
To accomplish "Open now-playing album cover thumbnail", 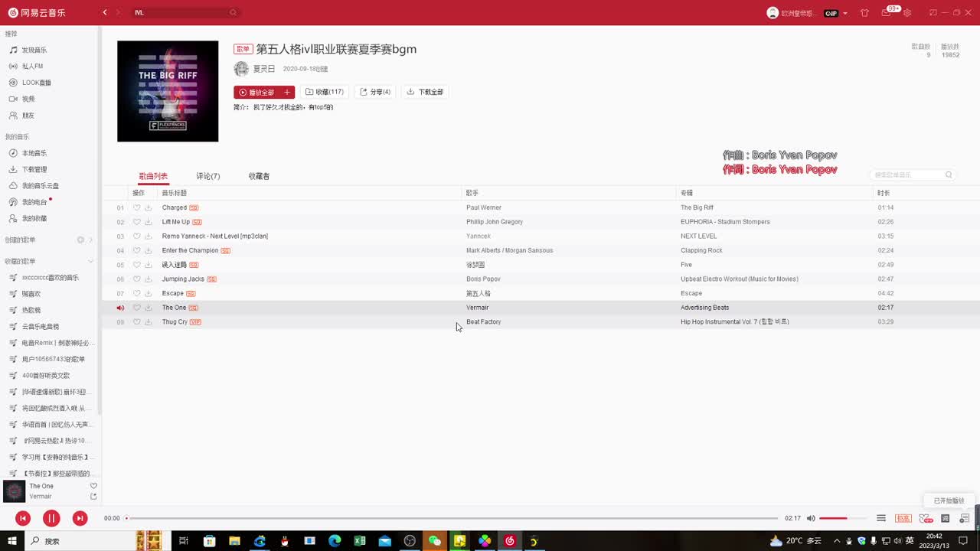I will coord(14,491).
